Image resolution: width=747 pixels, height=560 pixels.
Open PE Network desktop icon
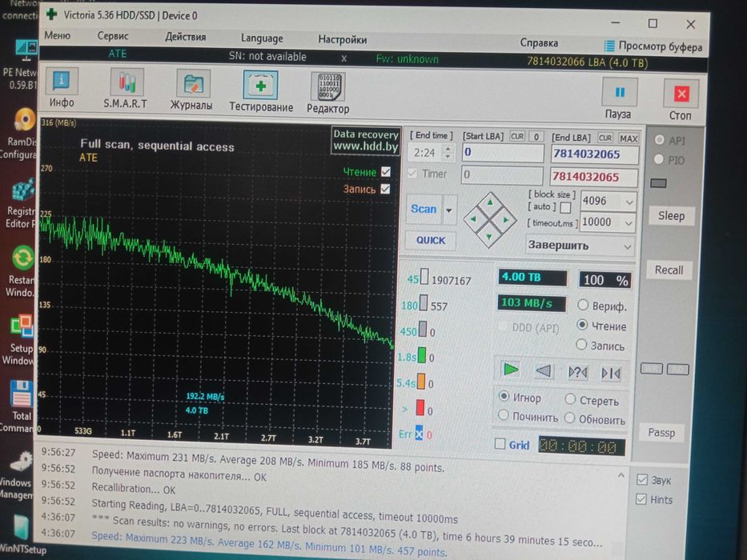(x=23, y=66)
